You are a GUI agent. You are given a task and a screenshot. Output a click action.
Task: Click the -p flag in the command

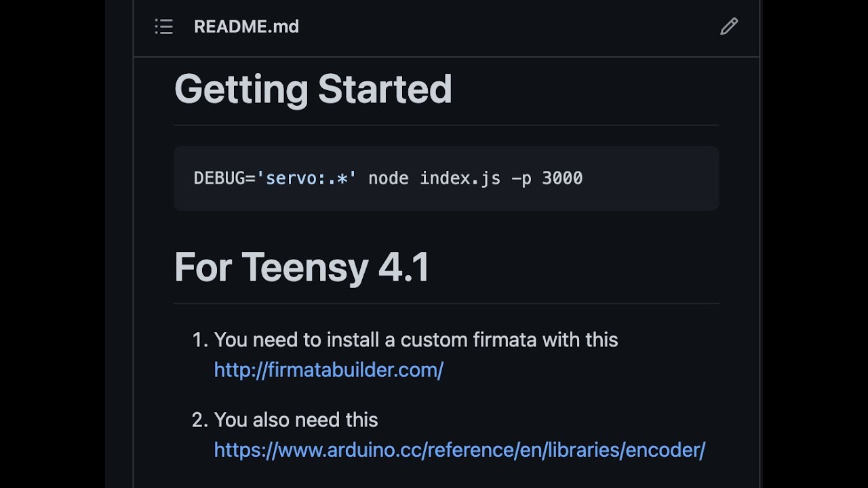click(521, 178)
